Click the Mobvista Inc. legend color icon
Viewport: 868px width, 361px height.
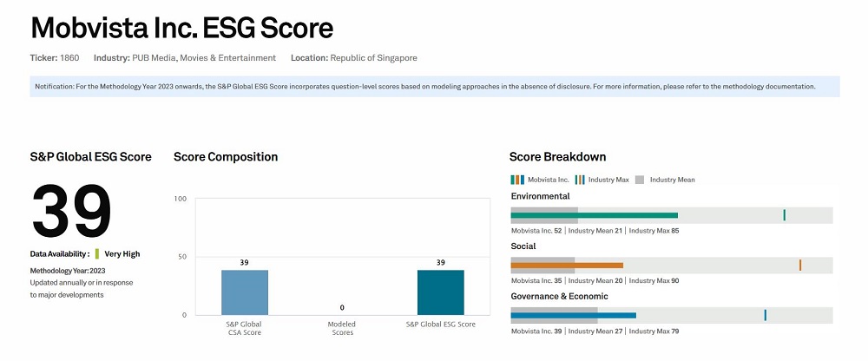(x=517, y=180)
